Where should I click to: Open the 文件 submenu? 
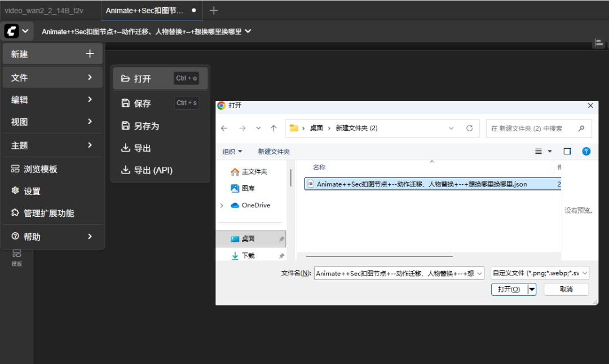click(x=52, y=77)
